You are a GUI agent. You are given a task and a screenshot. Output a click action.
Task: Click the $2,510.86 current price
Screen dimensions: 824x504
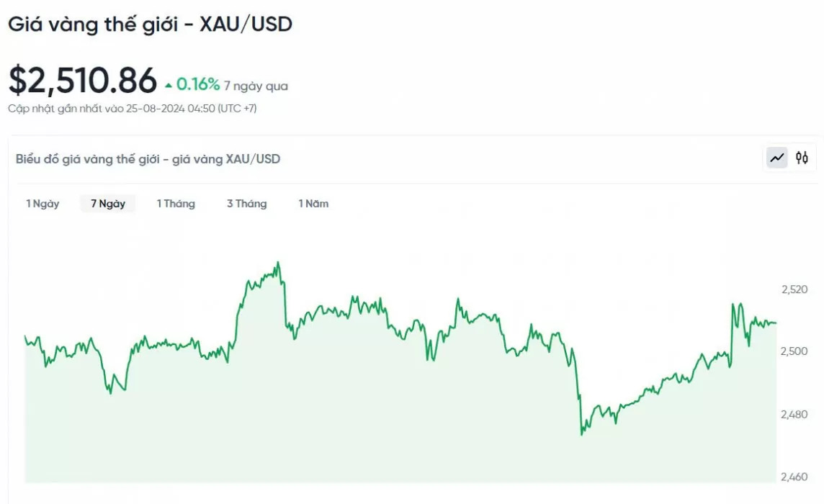point(83,81)
